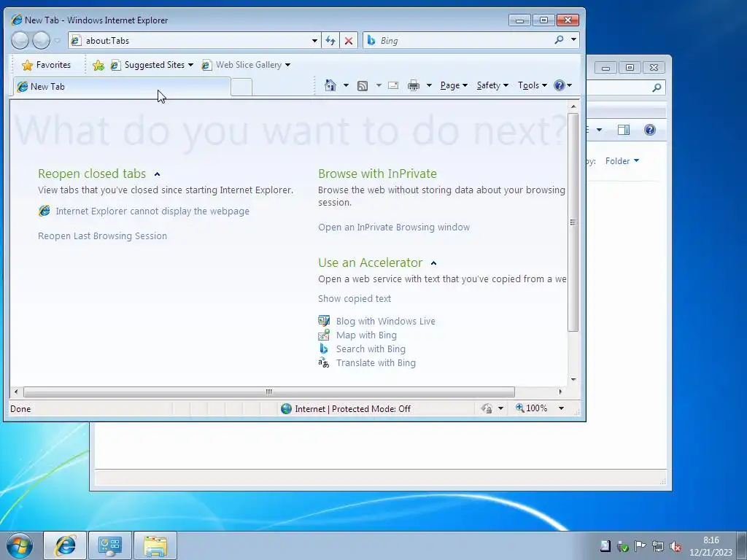Choose Search with Bing accelerator
This screenshot has height=560, width=747.
tap(371, 349)
